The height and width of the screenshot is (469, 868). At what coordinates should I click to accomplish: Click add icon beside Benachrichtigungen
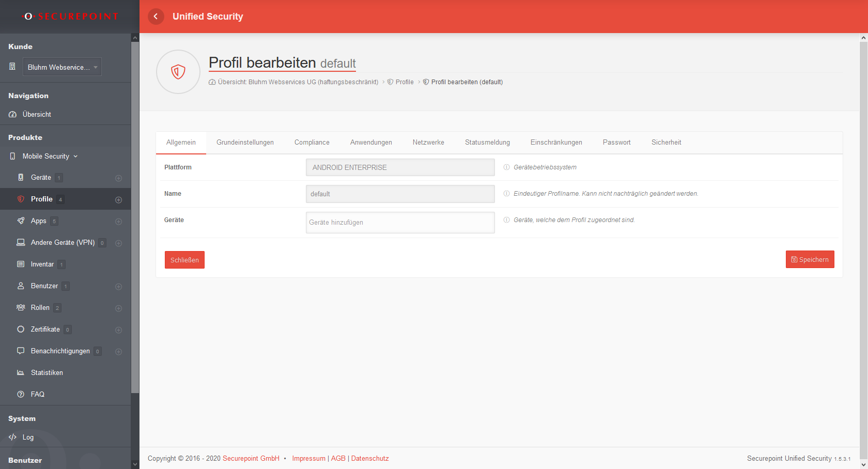(x=118, y=352)
